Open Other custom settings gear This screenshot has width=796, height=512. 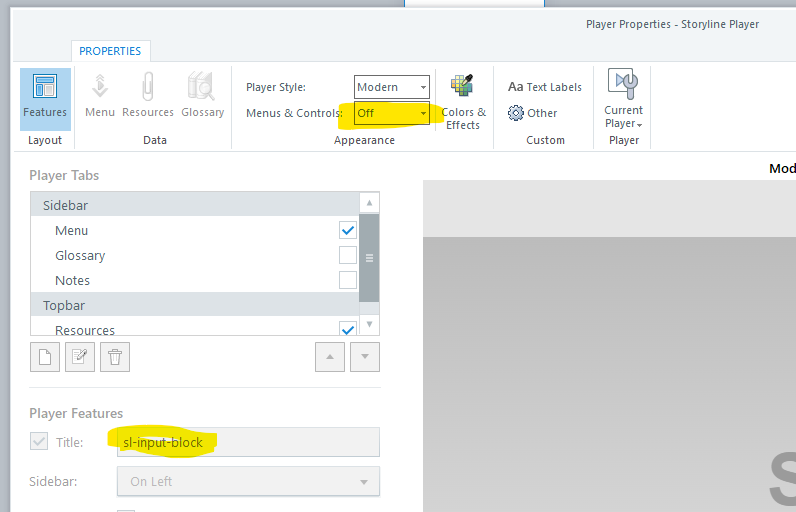pyautogui.click(x=533, y=113)
